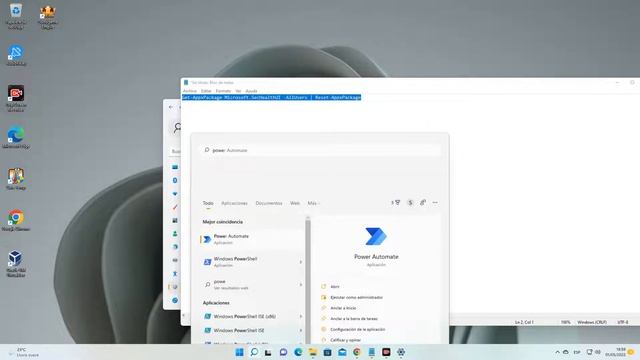Open the Google Chrome desktop shortcut
The image size is (640, 360).
click(16, 220)
